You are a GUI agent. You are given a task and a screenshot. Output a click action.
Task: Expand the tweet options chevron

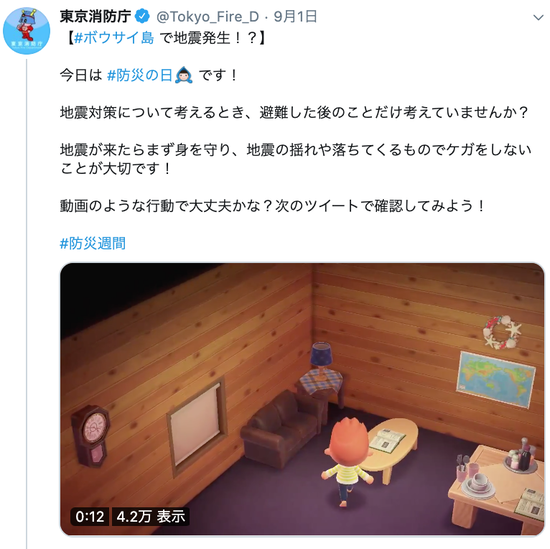point(538,17)
